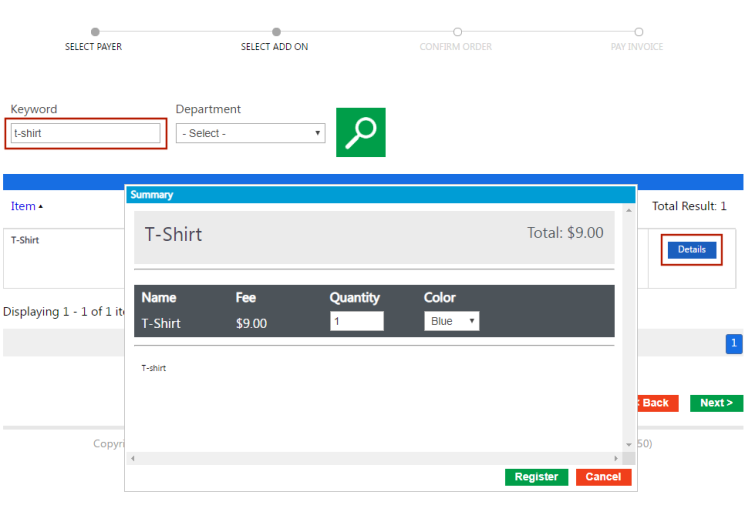The width and height of the screenshot is (745, 505).
Task: Go Back to the previous step
Action: [656, 403]
